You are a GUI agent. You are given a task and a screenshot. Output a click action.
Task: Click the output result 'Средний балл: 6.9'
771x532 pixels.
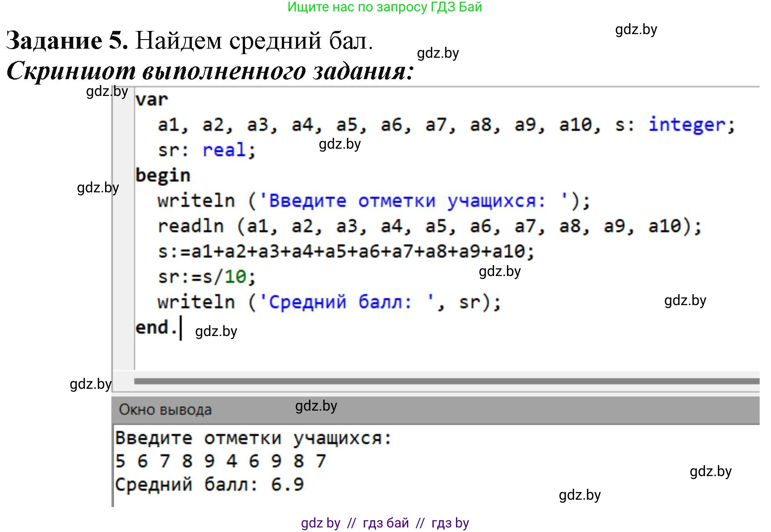coord(209,485)
